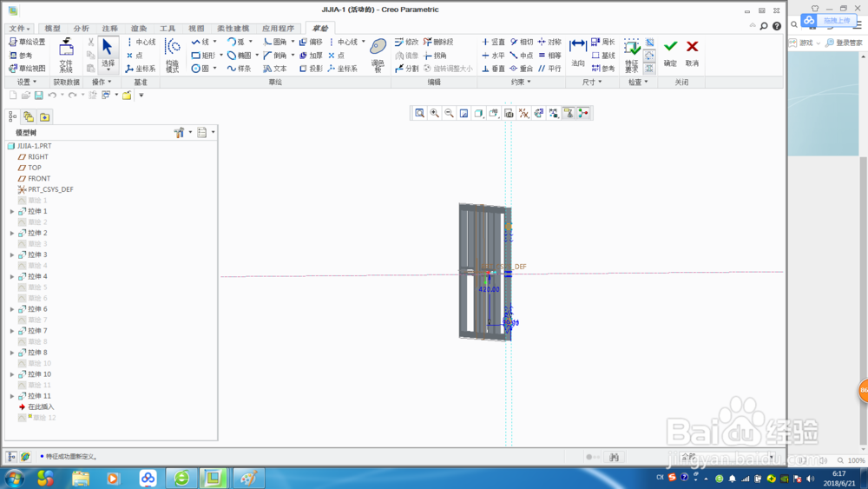Switch to the 渲染 ribbon tab
This screenshot has width=868, height=489.
point(139,29)
